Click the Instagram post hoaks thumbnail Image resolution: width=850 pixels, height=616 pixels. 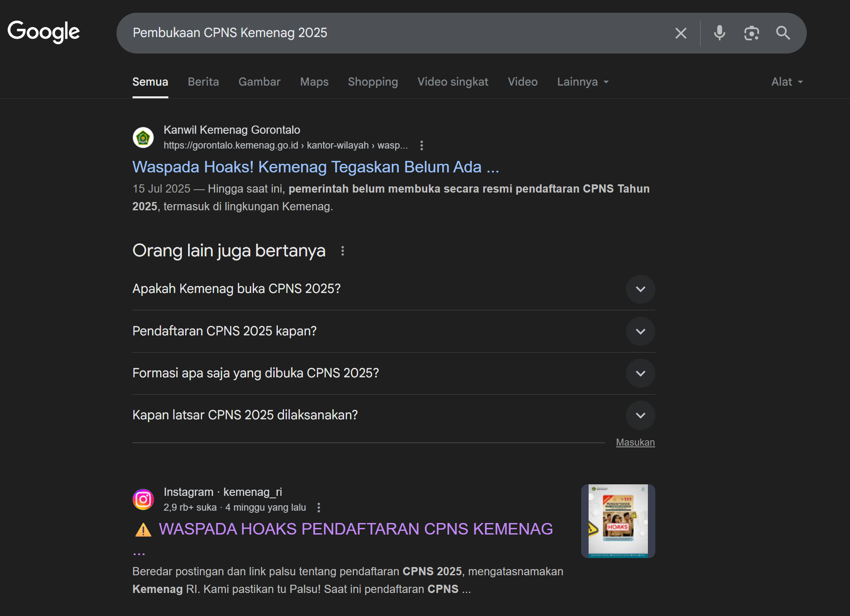pyautogui.click(x=618, y=521)
